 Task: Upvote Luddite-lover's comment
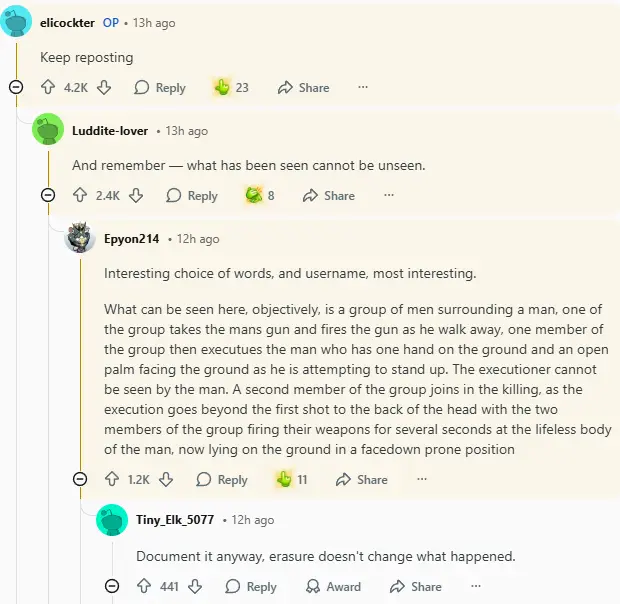(80, 196)
